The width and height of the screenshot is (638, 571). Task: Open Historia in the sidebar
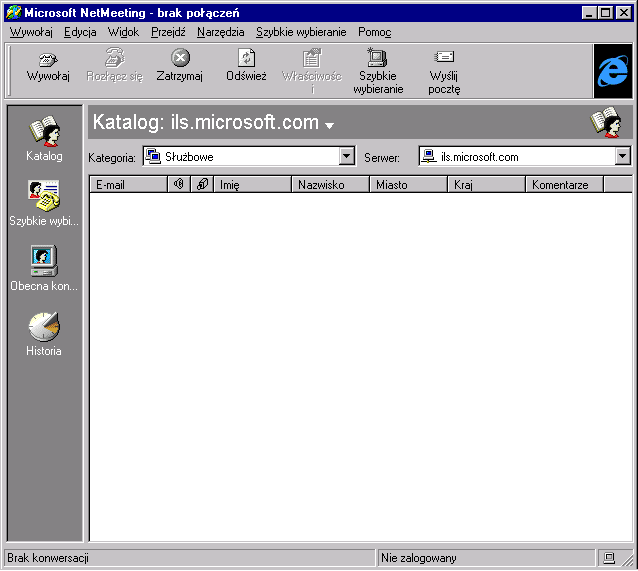coord(44,334)
